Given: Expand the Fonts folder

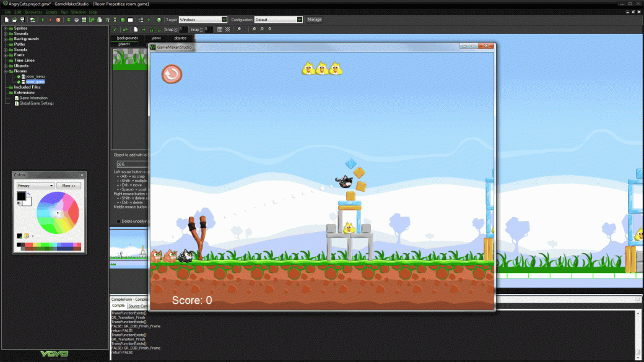Looking at the screenshot, I should (x=6, y=55).
